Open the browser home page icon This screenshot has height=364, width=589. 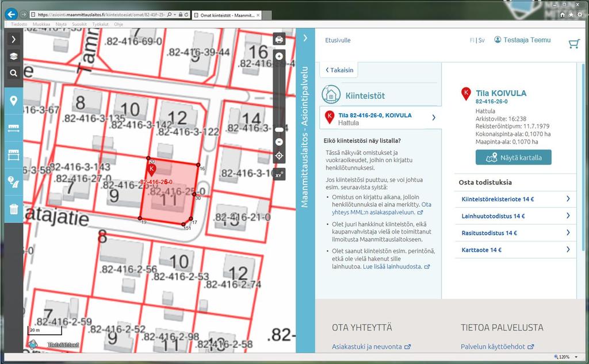pos(563,14)
